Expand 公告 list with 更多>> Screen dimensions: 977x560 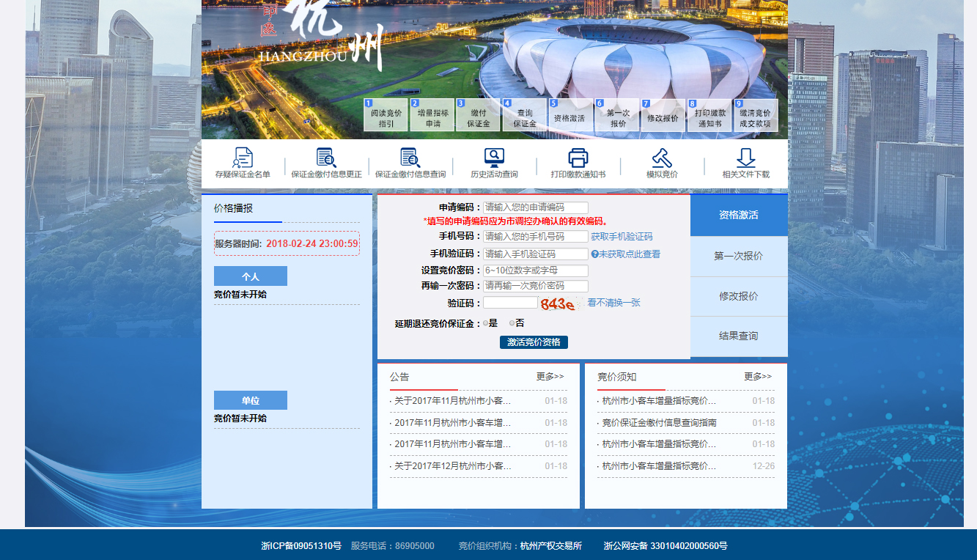click(550, 377)
